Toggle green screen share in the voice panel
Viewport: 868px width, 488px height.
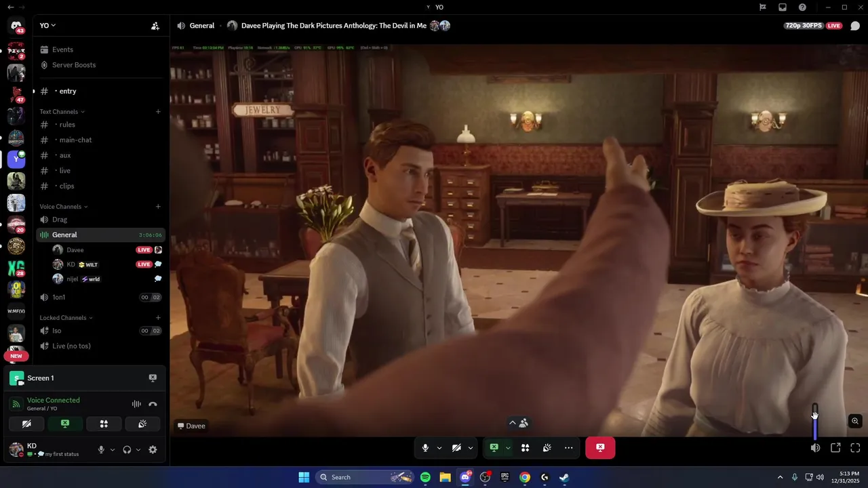[65, 424]
